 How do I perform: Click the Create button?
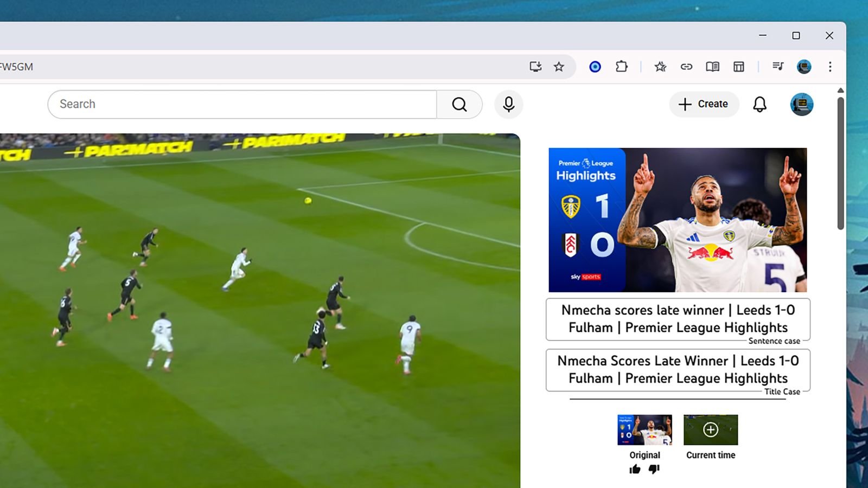click(704, 104)
